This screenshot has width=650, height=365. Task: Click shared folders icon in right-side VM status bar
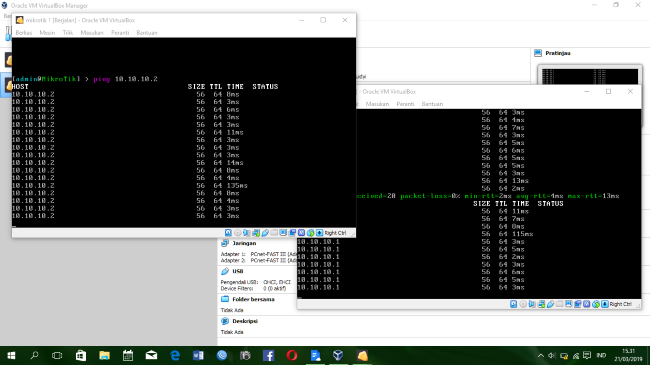click(x=559, y=304)
